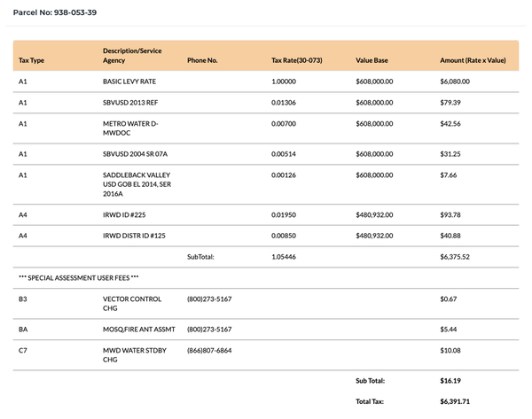Click the MWD Water phone number (866)807-6864
This screenshot has height=419, width=532.
click(x=209, y=351)
